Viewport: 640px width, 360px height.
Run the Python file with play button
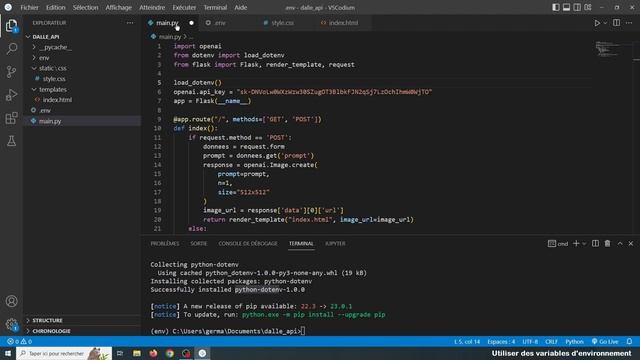coord(597,23)
